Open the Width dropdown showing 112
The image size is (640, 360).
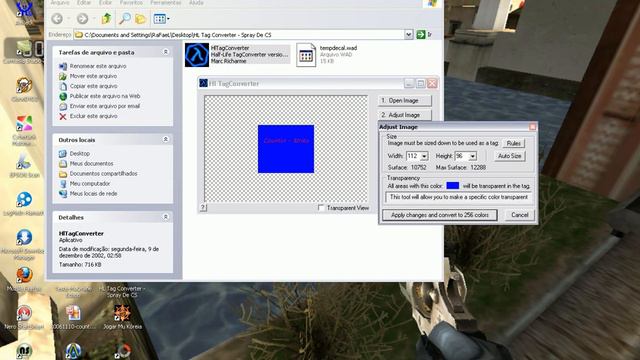[424, 156]
